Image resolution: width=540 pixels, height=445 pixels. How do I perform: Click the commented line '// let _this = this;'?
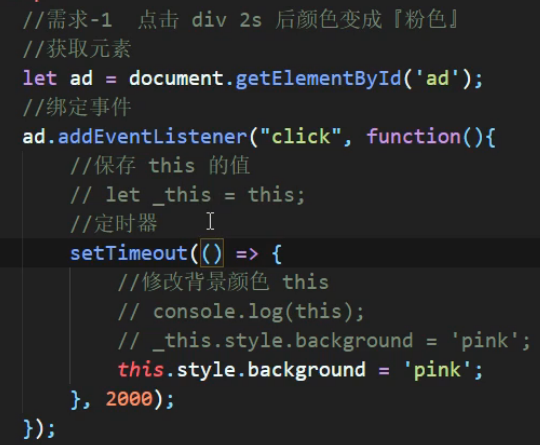pyautogui.click(x=188, y=195)
